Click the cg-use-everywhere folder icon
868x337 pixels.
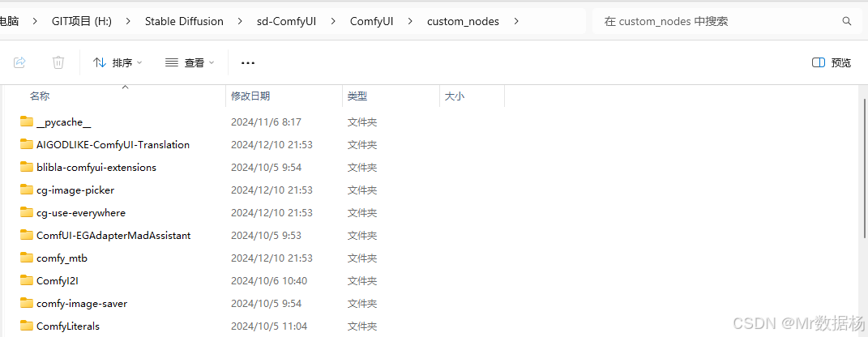[x=27, y=212]
